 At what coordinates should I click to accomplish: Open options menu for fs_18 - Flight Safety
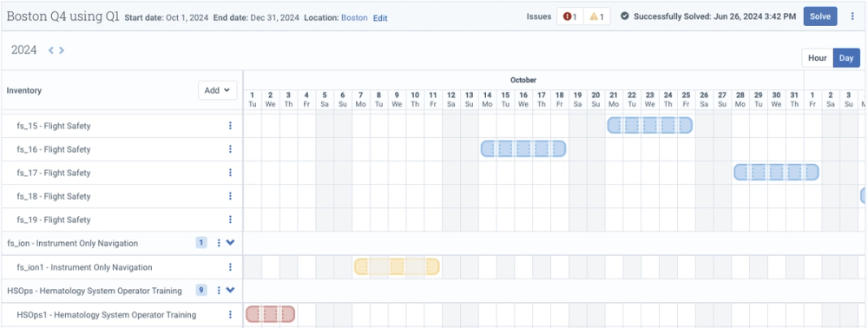230,196
